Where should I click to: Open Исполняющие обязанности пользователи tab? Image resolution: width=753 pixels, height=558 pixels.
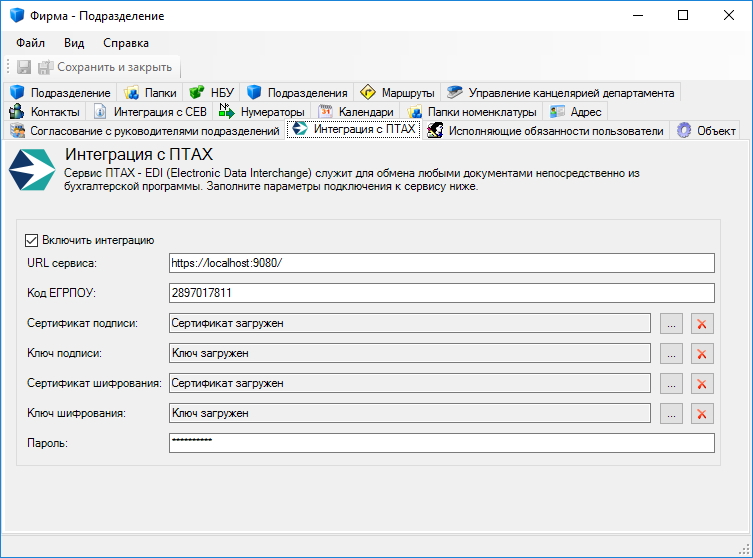pyautogui.click(x=546, y=131)
